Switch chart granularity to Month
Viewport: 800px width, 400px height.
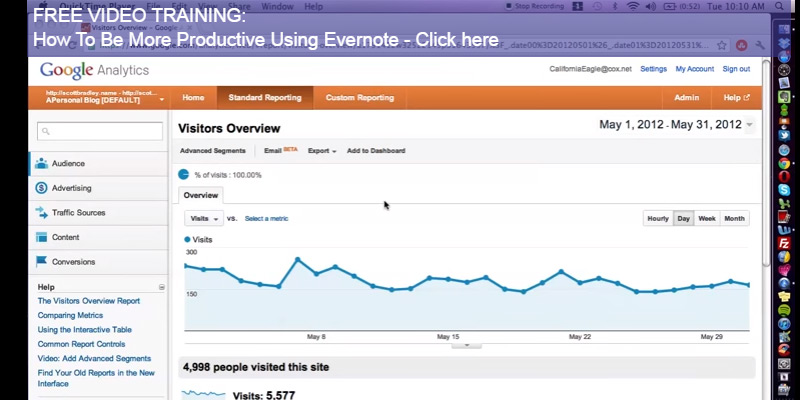[x=734, y=218]
